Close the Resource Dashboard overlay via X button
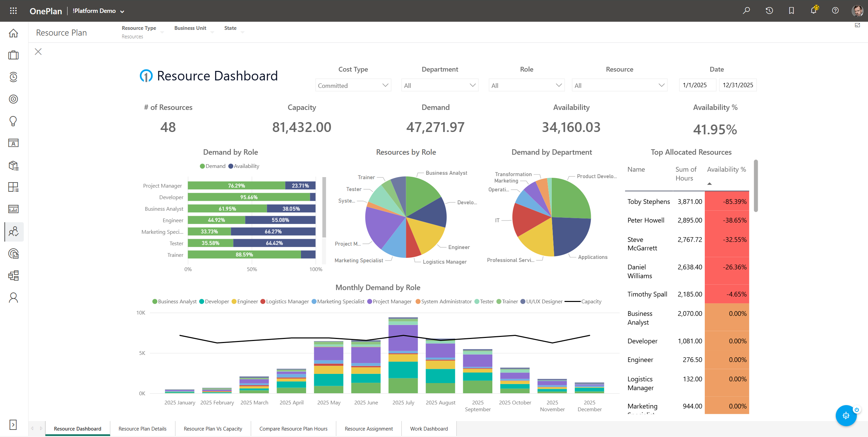 coord(38,52)
